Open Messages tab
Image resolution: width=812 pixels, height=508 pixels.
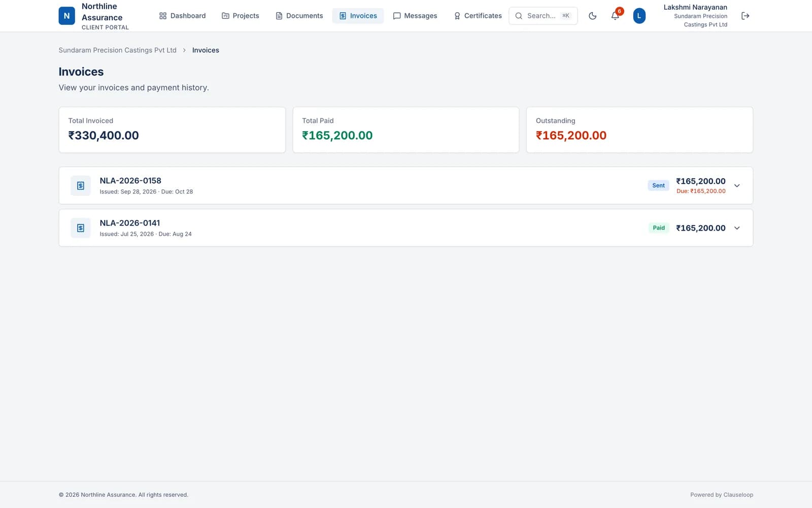pos(415,16)
